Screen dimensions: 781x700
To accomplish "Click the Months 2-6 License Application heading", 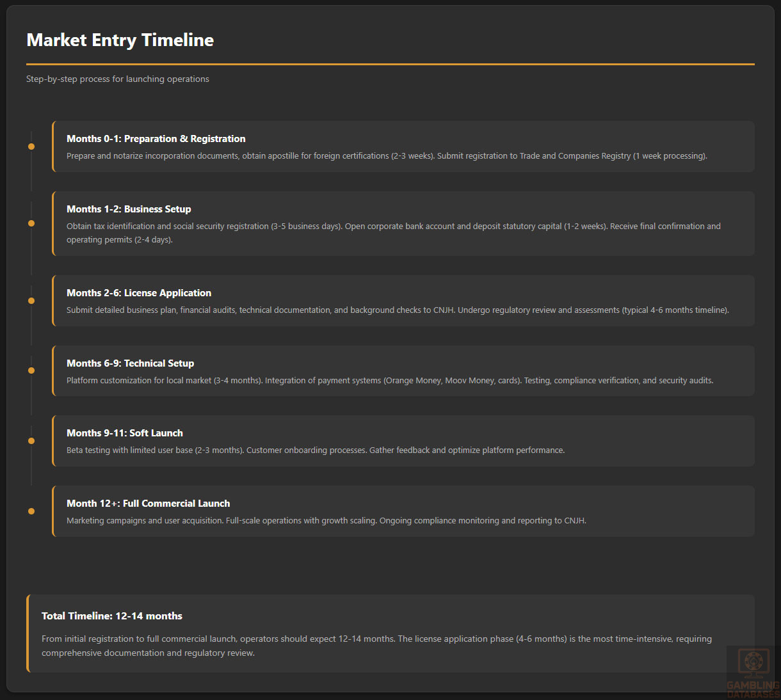I will [x=139, y=293].
